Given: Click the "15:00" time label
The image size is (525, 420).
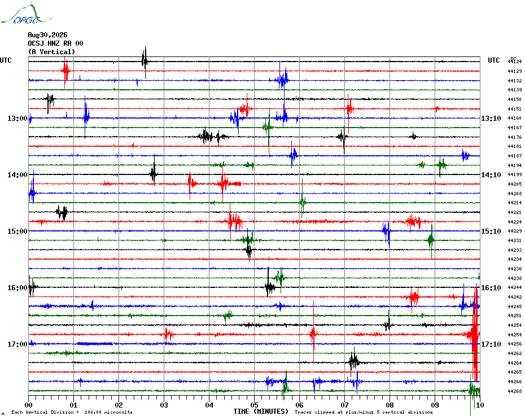Looking at the screenshot, I should click(x=17, y=231).
